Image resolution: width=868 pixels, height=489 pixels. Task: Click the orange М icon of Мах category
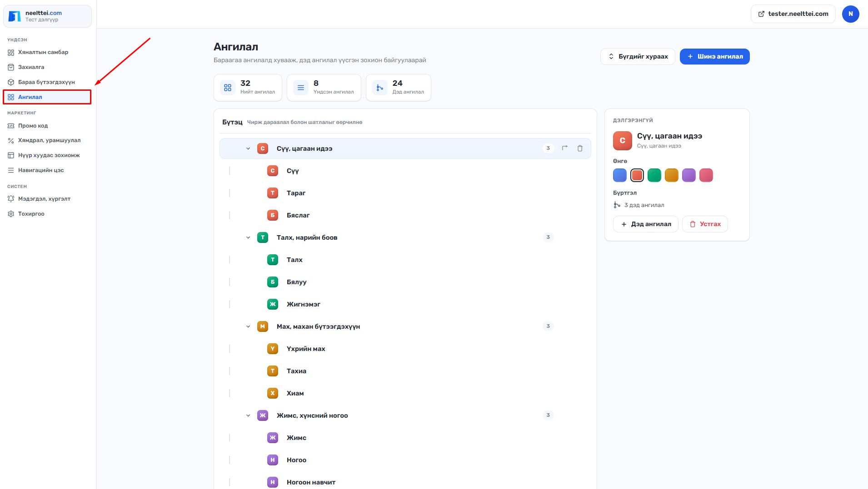pos(263,326)
